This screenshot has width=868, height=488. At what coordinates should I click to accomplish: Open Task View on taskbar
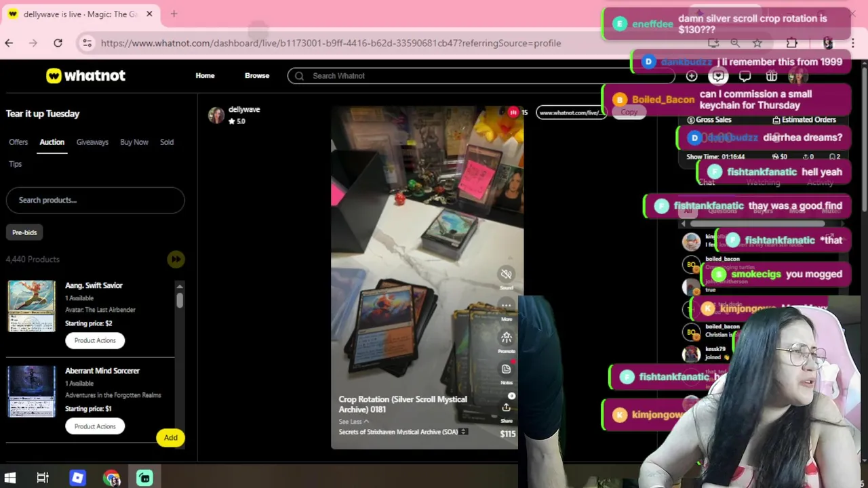[x=43, y=478]
